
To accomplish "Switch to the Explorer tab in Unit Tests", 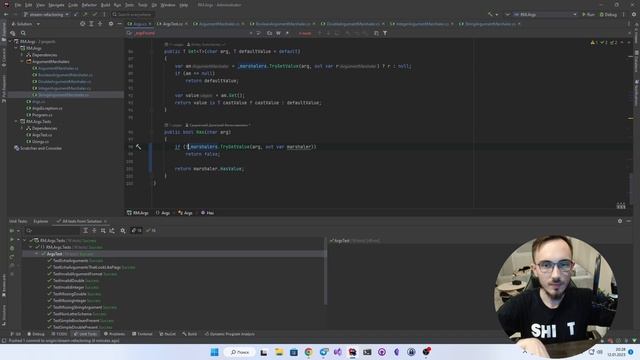I will 40,221.
